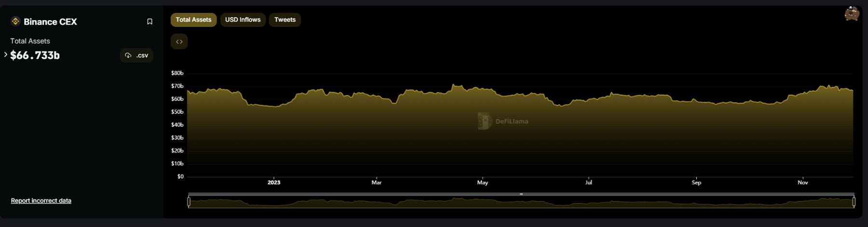Screen dimensions: 868x227
Task: Open the Report incorrect data link
Action: [x=41, y=200]
